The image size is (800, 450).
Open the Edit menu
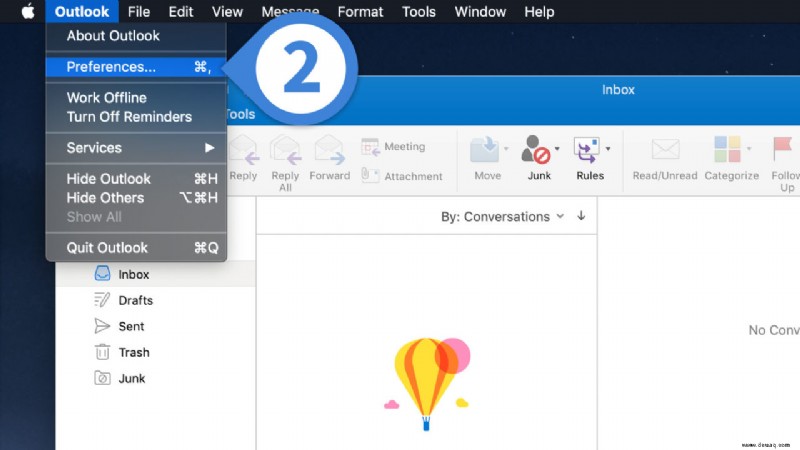click(181, 11)
